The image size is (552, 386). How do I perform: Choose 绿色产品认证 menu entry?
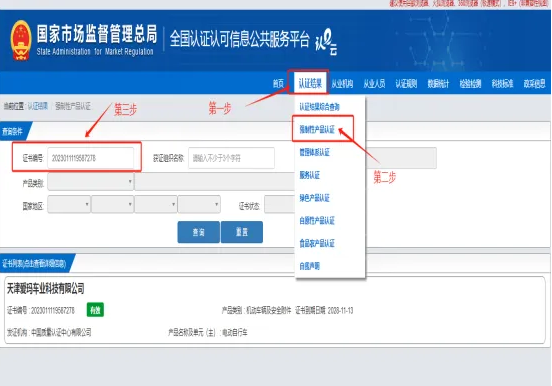point(314,198)
